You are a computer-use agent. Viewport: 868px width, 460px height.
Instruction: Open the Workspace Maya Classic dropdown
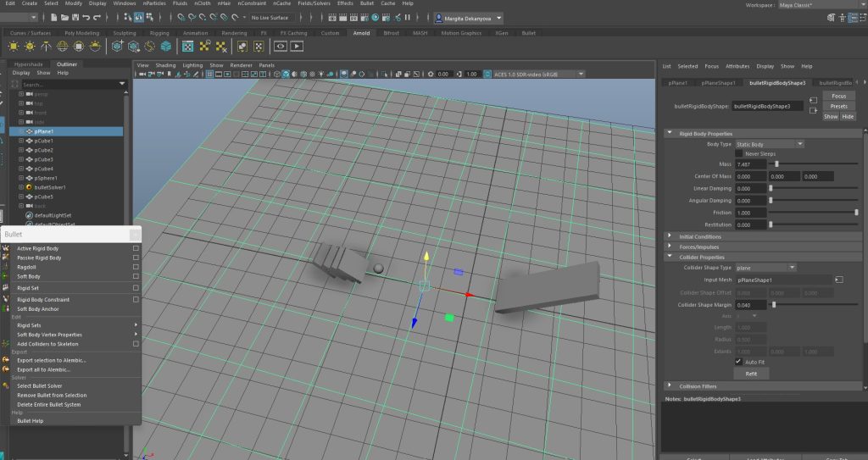[x=822, y=5]
